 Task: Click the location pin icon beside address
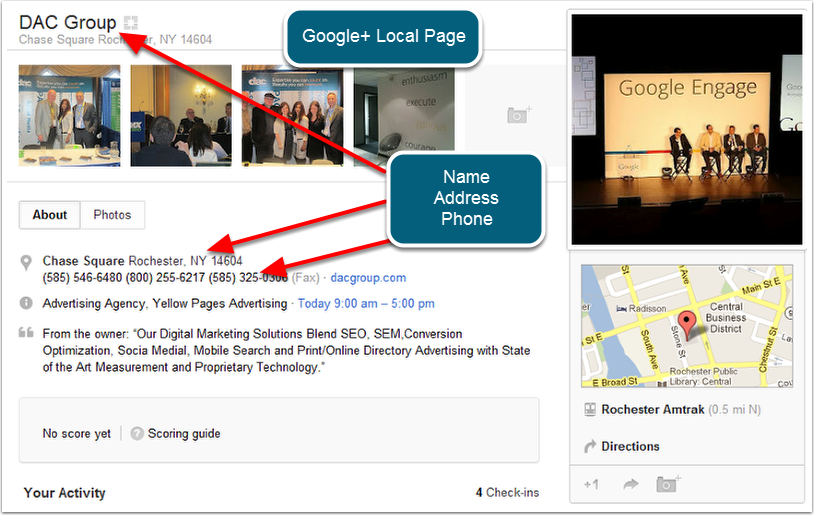[x=26, y=263]
